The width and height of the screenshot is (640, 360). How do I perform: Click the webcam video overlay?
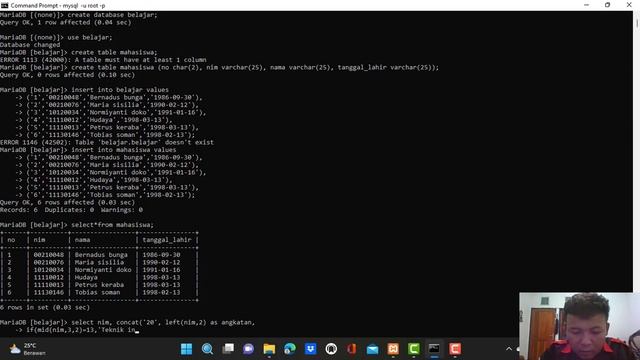click(x=580, y=326)
